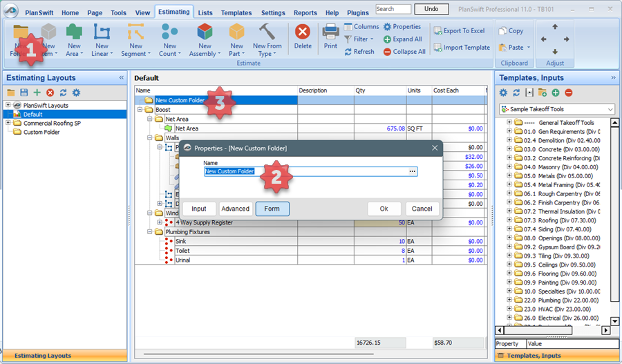Click new folder icon in Templates, Inputs toolbar
622x364 pixels.
pos(543,93)
